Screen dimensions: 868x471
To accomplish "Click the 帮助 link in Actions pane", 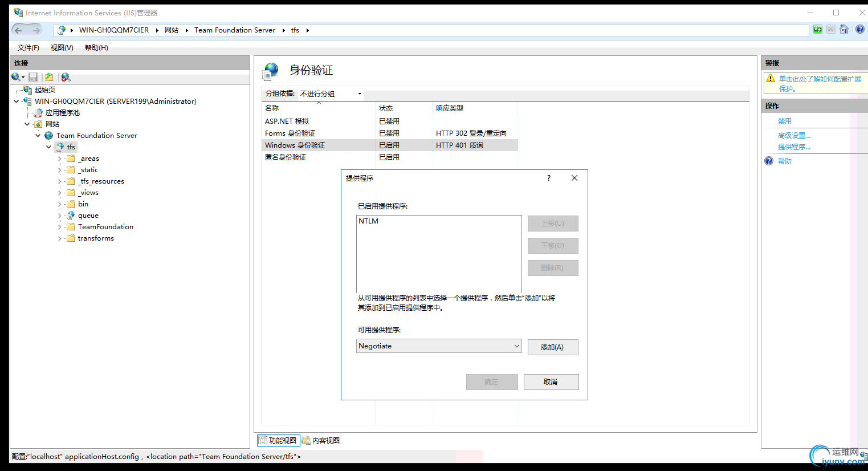I will click(785, 161).
